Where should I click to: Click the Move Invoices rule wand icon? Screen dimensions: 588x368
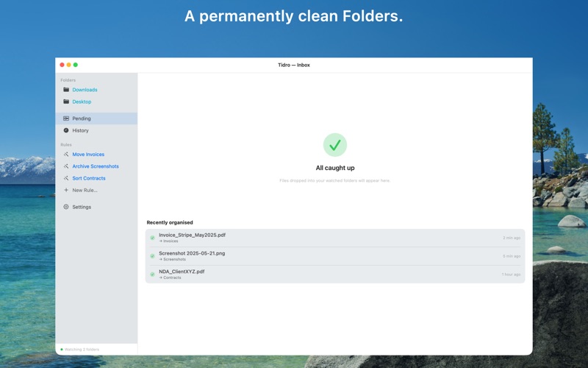[66, 155]
